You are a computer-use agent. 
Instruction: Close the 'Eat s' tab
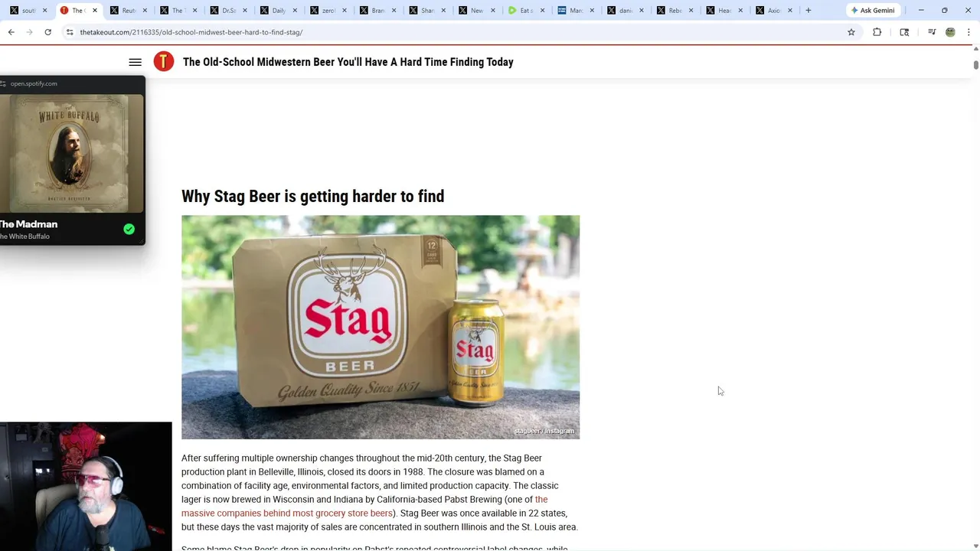coord(542,11)
